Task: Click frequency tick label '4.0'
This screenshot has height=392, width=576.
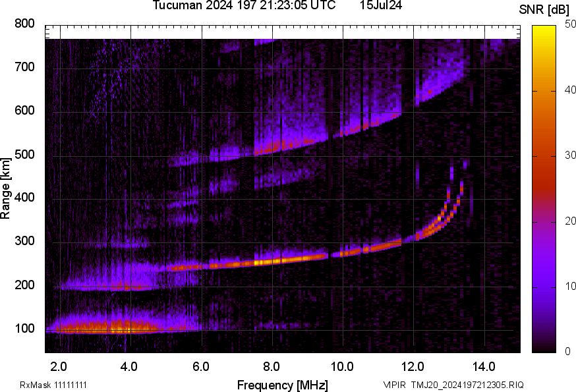Action: [x=129, y=367]
